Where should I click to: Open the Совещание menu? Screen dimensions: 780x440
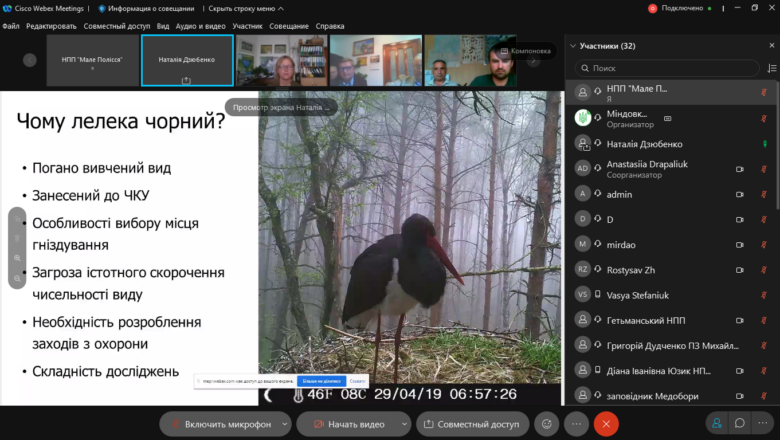tap(289, 26)
